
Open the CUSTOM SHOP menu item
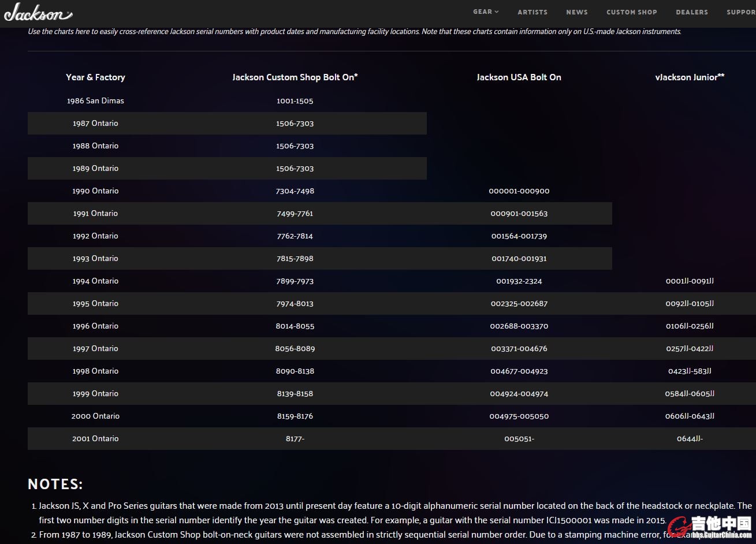point(631,12)
